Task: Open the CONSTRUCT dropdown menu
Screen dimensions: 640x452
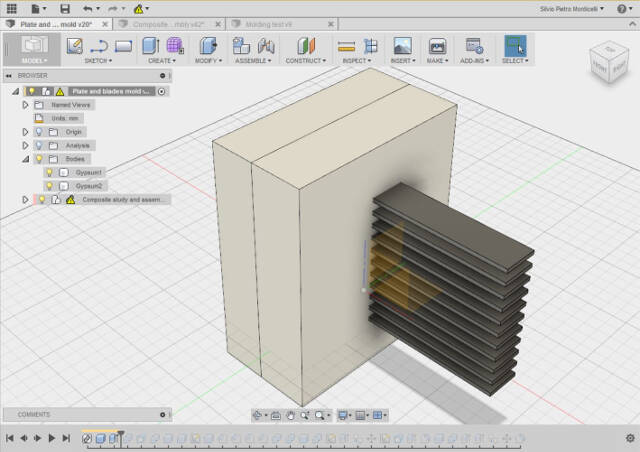Action: (x=306, y=60)
